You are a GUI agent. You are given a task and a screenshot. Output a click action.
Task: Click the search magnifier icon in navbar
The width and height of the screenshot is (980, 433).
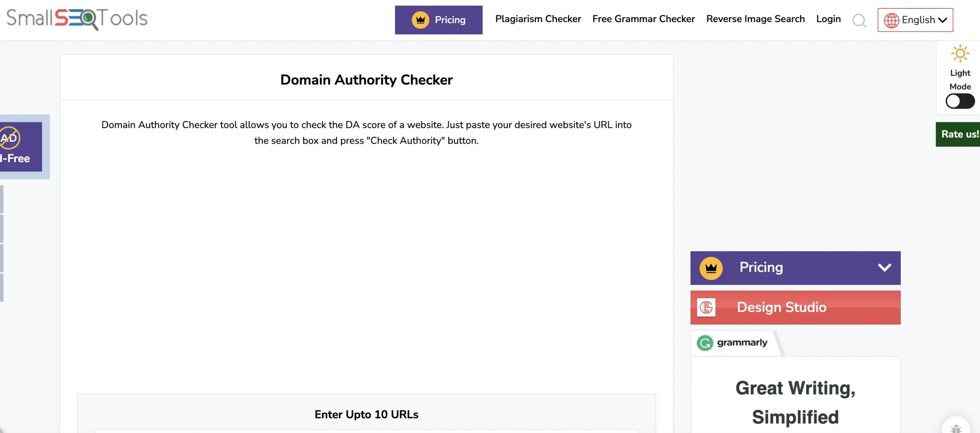(x=859, y=20)
